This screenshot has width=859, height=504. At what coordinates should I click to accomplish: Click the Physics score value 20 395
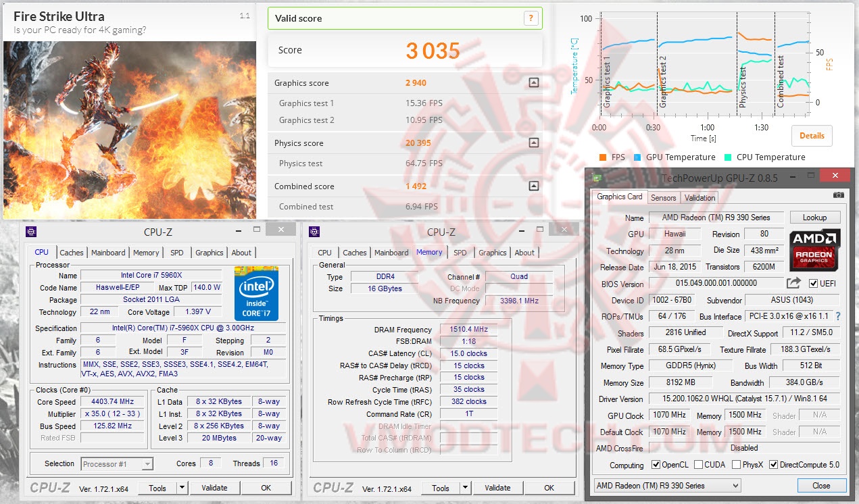[x=418, y=143]
